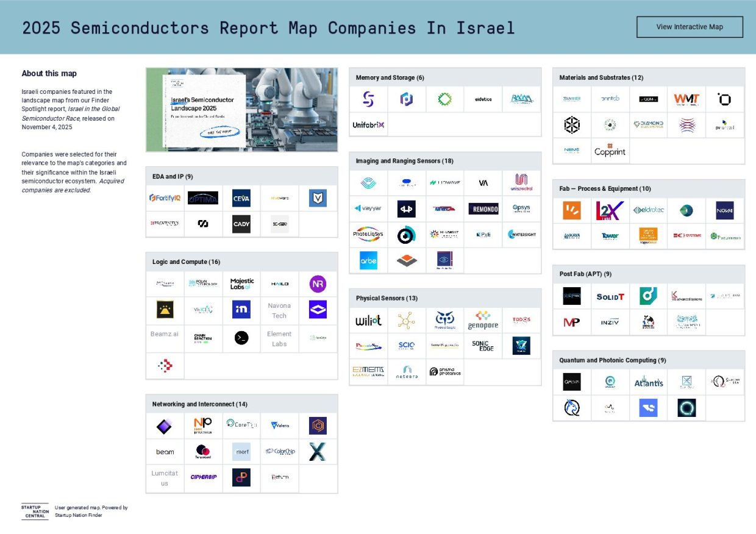This screenshot has width=756, height=534.
Task: Click the CEVA logo tile
Action: (x=241, y=198)
